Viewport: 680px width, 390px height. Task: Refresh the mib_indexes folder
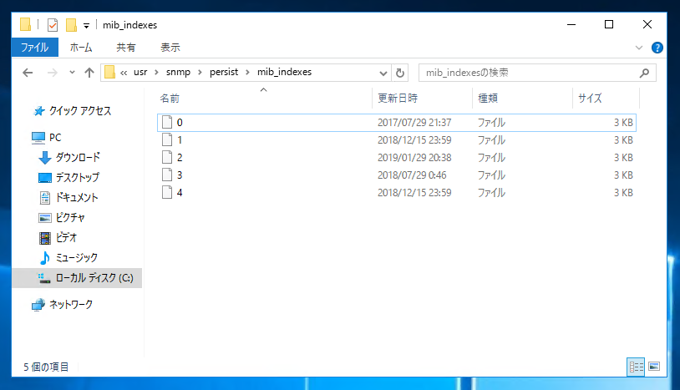coord(400,73)
